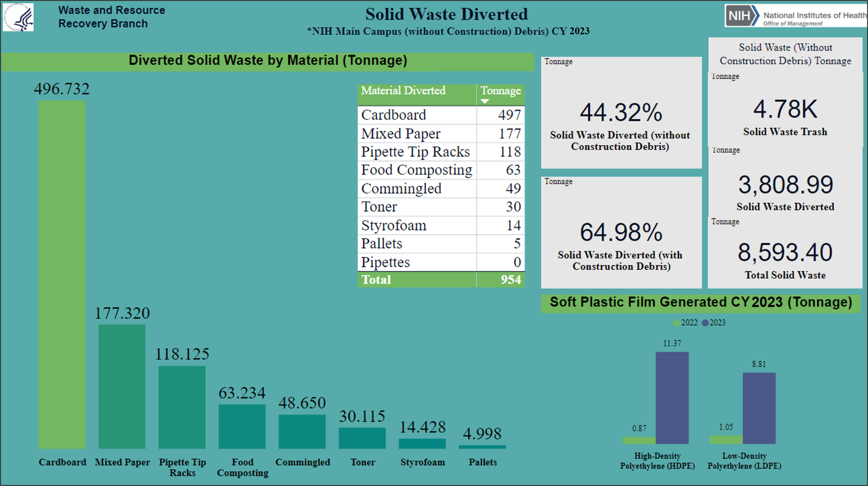The width and height of the screenshot is (868, 486).
Task: Click the NIH Main Campus CY 2023 subtitle
Action: tap(448, 31)
